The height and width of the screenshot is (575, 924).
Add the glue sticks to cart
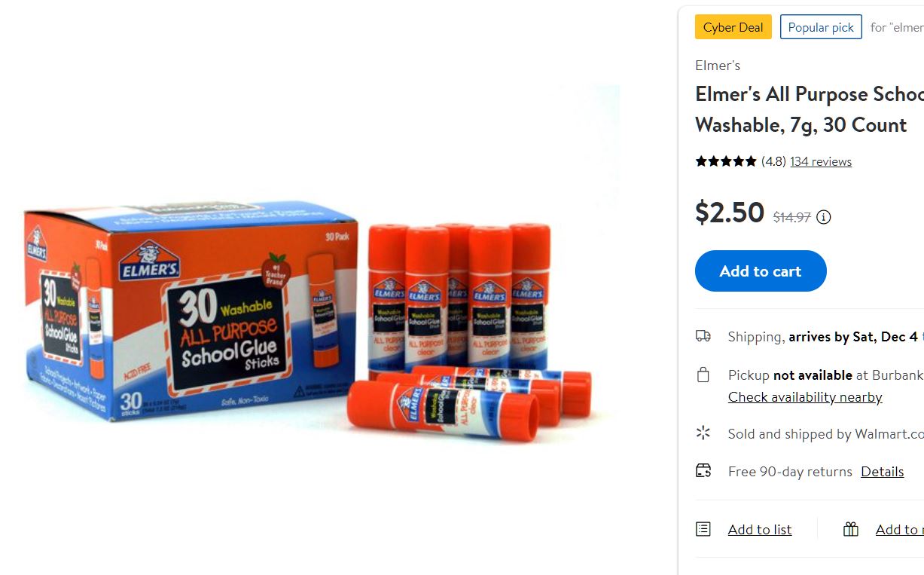coord(761,271)
